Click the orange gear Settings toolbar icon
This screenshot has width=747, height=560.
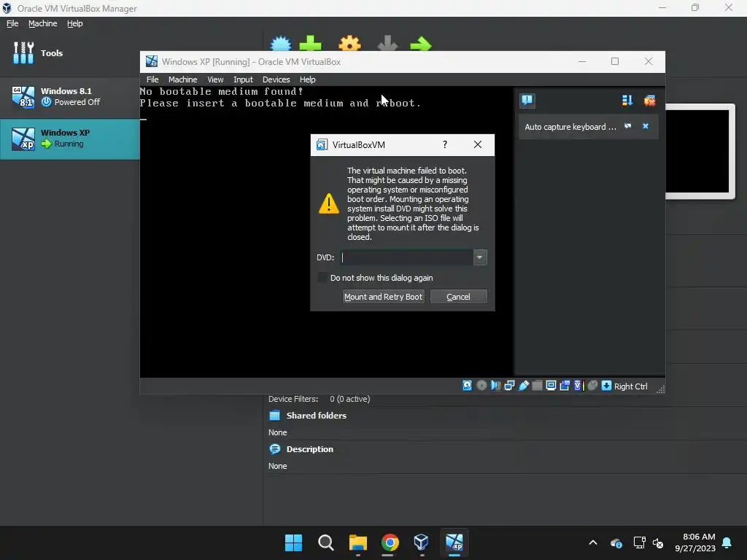(x=349, y=44)
